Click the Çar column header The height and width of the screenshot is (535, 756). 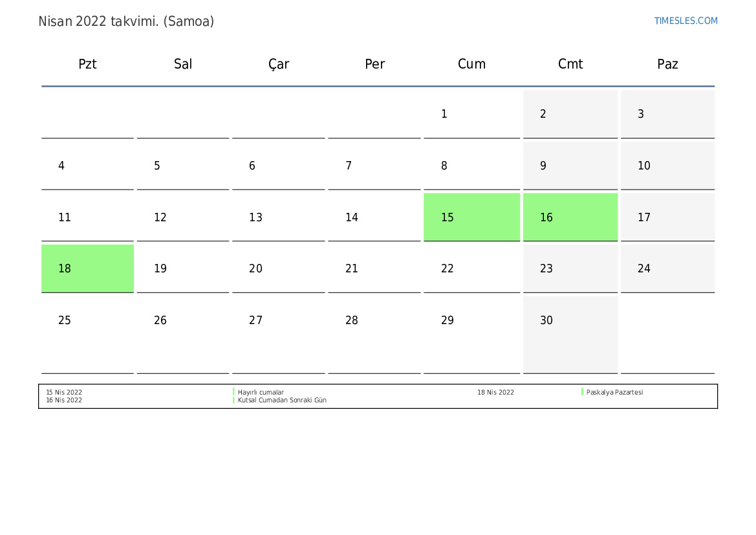279,64
